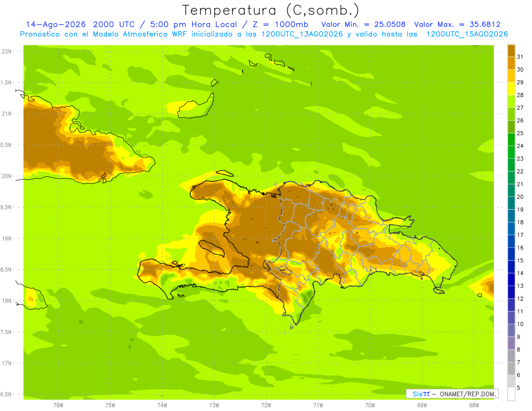Pick the blue swatch between 15 and 16
Image resolution: width=532 pixels, height=411 pixels.
511,254
